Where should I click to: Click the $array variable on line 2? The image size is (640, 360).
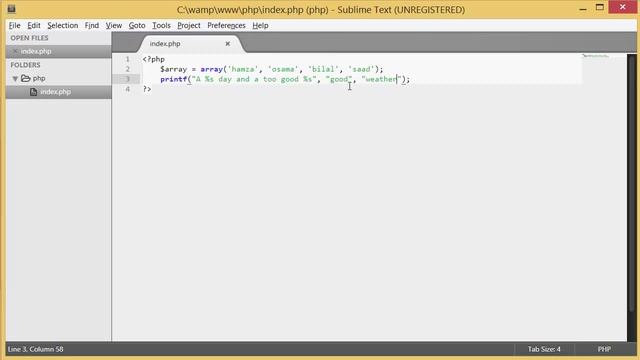click(x=173, y=69)
